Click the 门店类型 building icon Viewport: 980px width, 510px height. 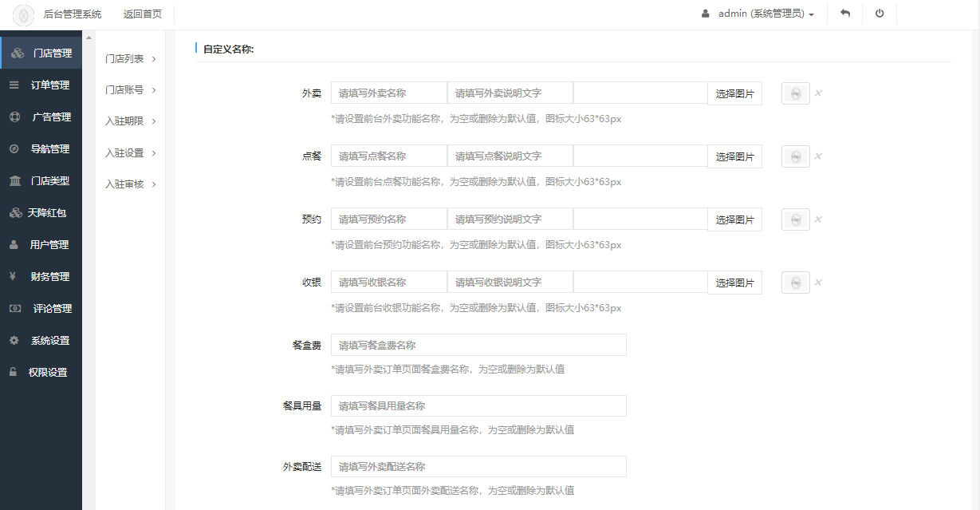pos(15,180)
